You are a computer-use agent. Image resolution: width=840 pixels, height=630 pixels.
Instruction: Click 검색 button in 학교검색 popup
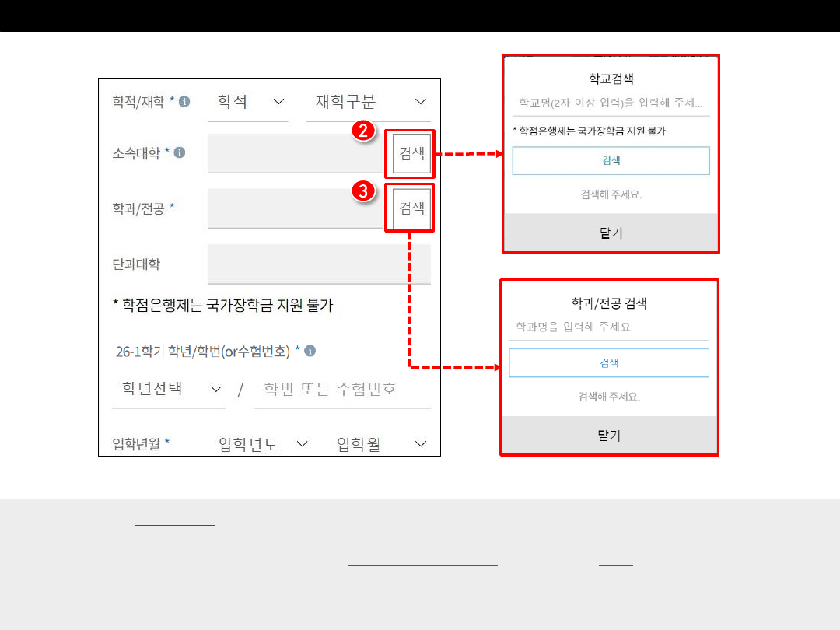[x=611, y=160]
